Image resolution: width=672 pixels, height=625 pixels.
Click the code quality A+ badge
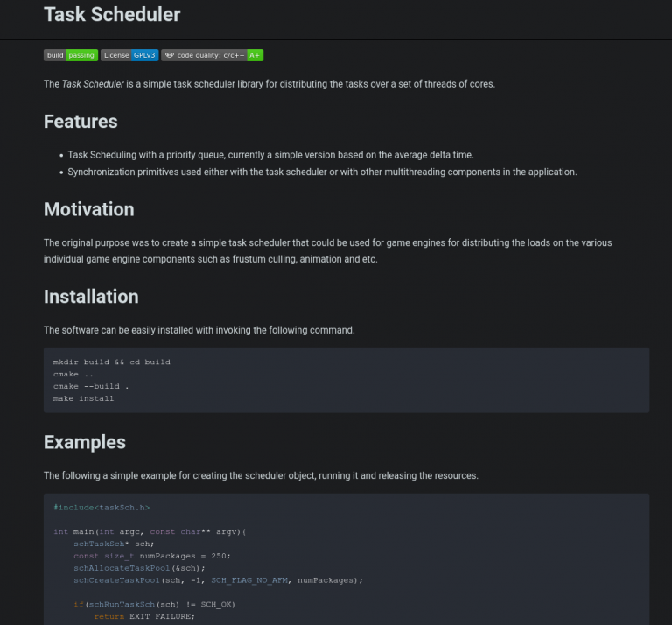212,55
